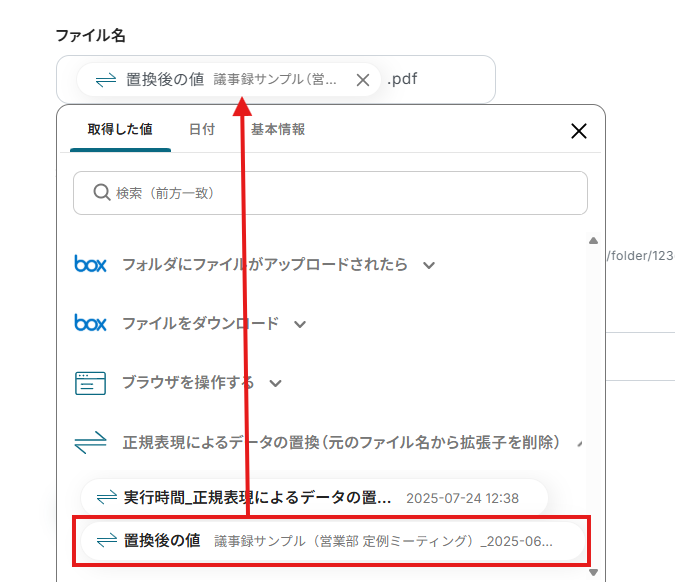This screenshot has height=582, width=675.
Task: Expand chevron for ブラウザを操作する
Action: pos(276,383)
